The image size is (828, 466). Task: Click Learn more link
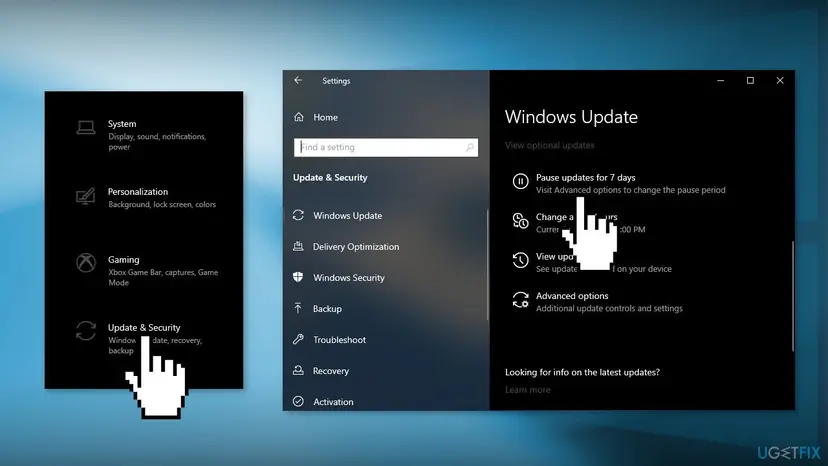[x=528, y=390]
